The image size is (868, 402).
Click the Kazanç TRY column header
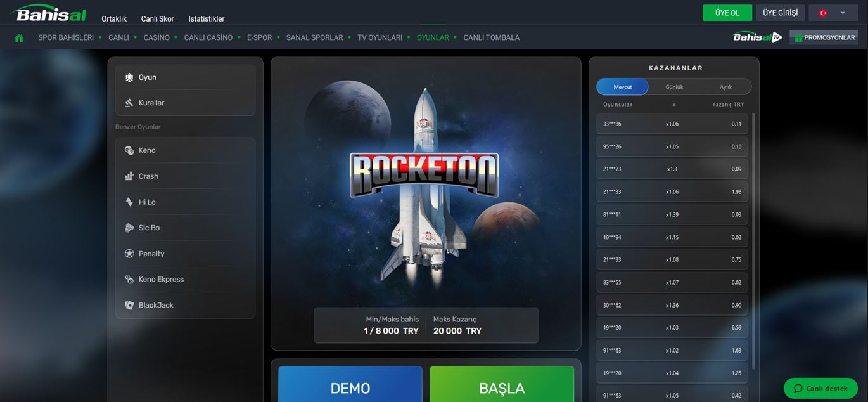(x=728, y=105)
